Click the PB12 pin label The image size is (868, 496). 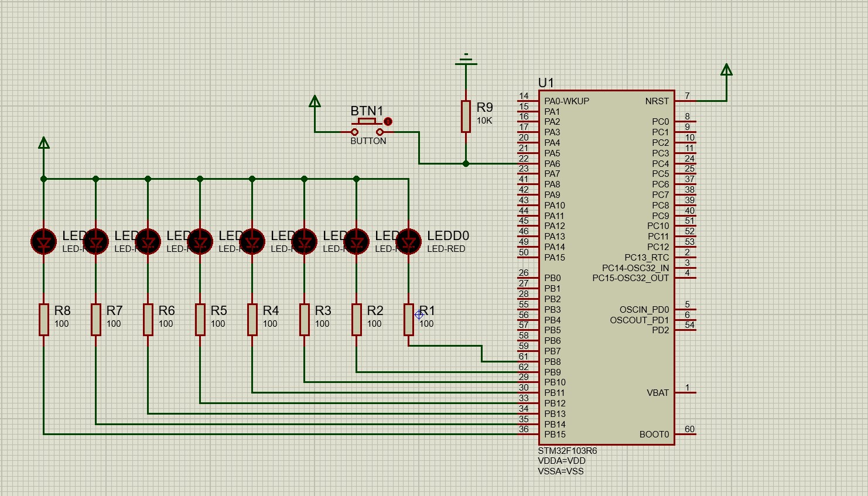coord(555,403)
